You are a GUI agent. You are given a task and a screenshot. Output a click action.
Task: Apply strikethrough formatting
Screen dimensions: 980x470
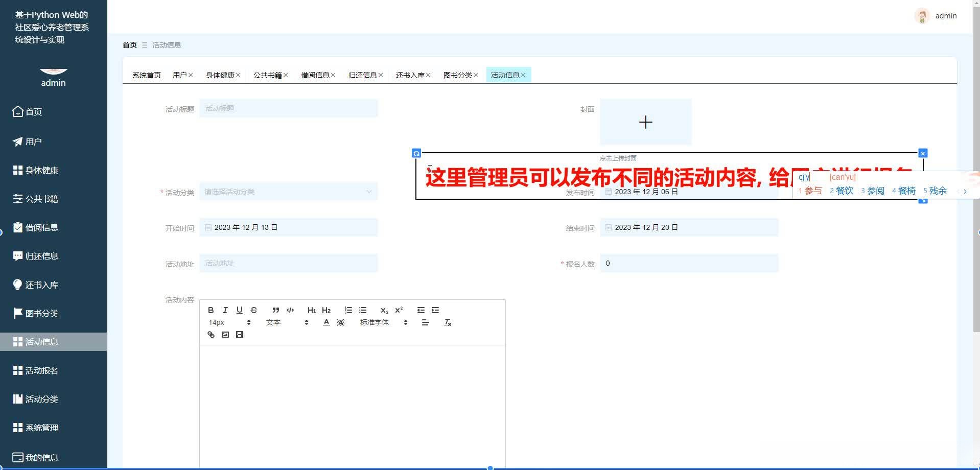point(254,310)
